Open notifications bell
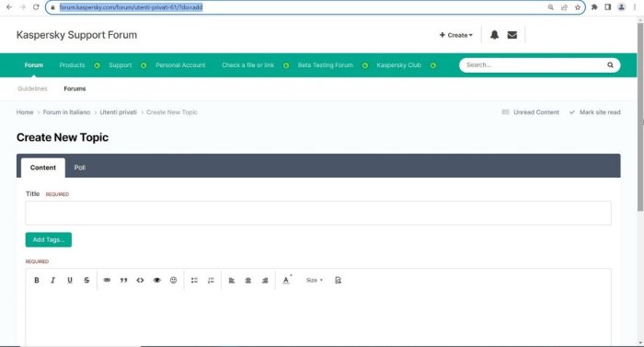644x347 pixels. [495, 35]
